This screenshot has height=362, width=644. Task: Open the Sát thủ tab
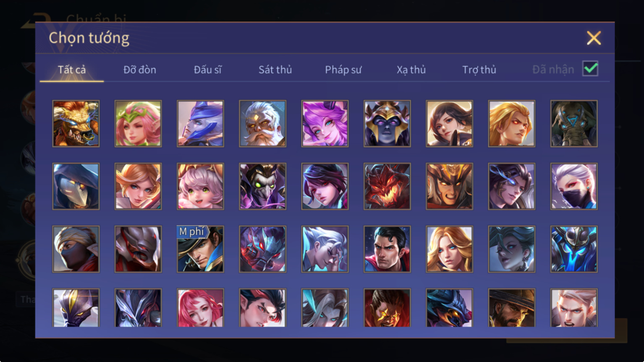(275, 70)
